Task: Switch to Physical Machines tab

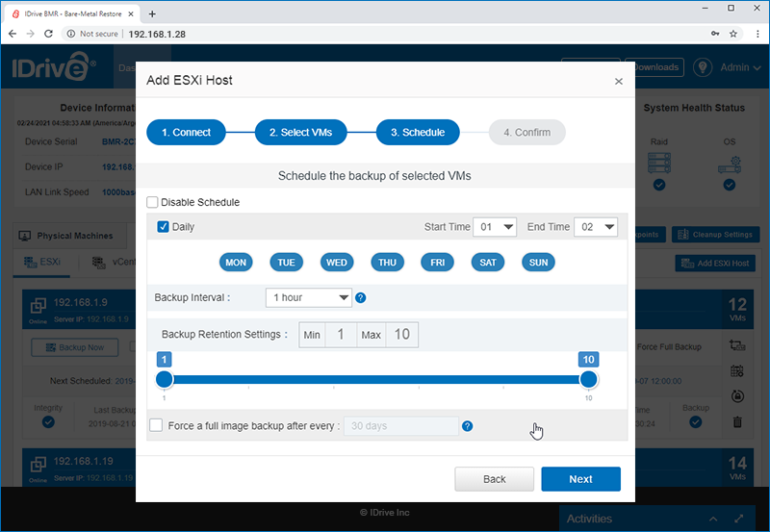Action: pos(69,236)
